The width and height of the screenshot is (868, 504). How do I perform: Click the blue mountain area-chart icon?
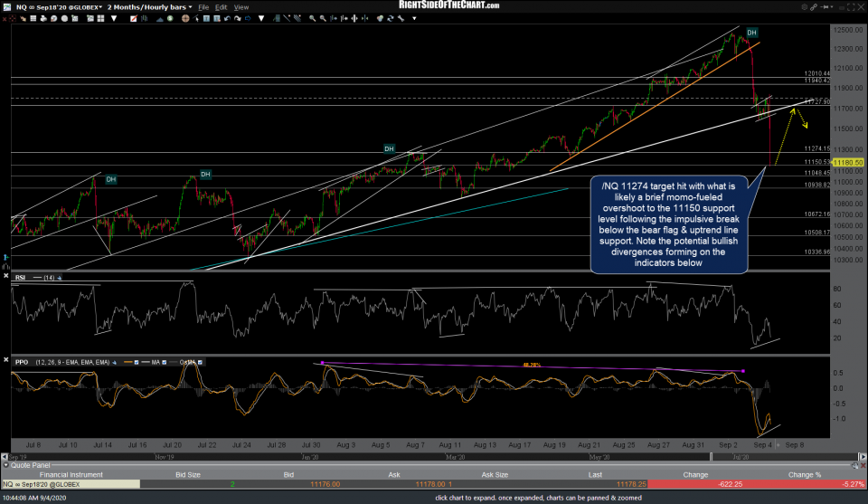tap(160, 19)
